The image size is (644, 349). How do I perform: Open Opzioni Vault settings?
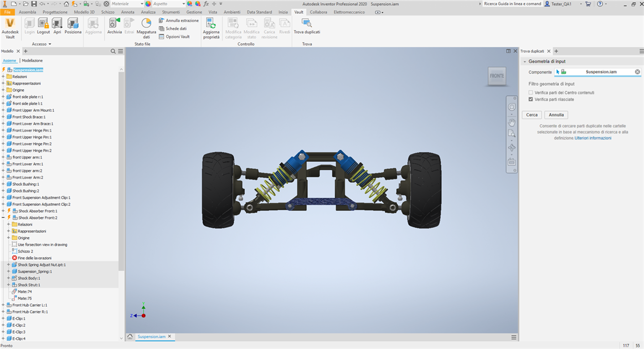[x=174, y=37]
